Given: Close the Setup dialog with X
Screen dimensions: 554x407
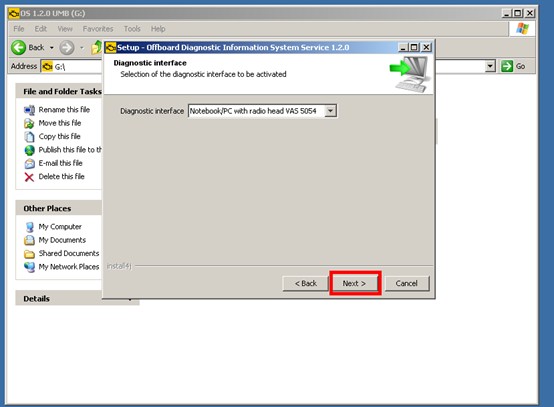Looking at the screenshot, I should coord(426,47).
